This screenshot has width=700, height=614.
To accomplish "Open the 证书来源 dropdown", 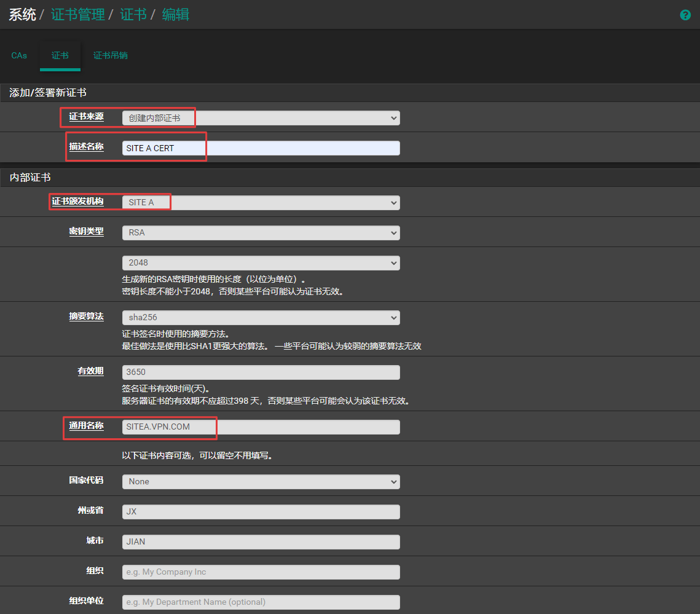I will click(261, 118).
